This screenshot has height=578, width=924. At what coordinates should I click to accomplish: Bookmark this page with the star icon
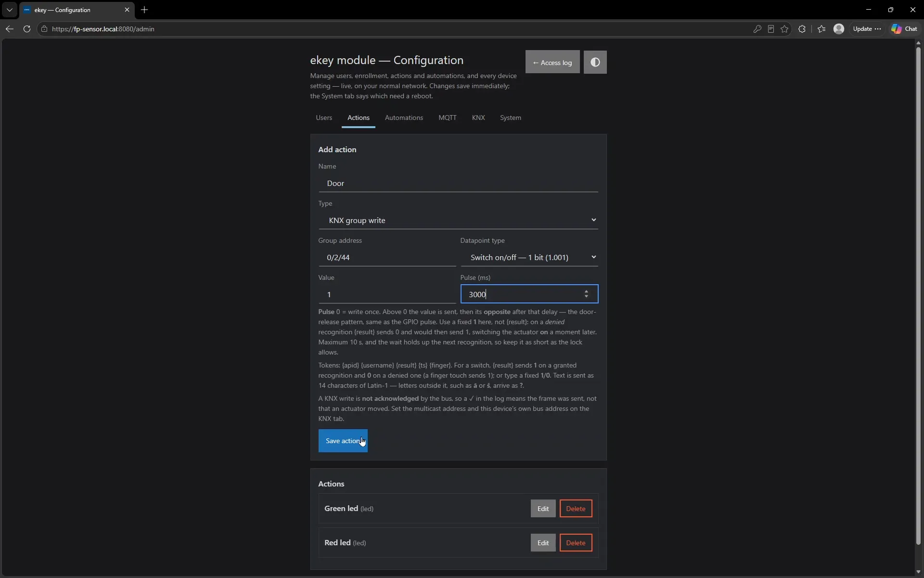(784, 29)
